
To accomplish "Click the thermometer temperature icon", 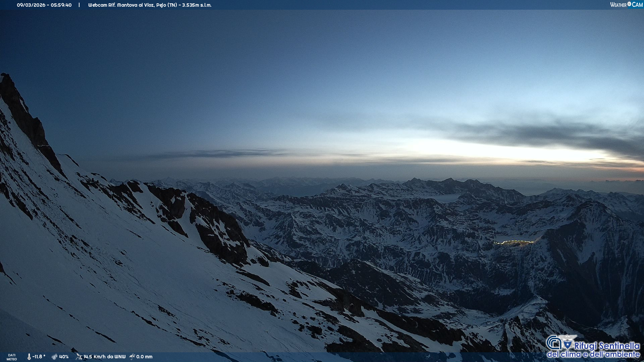I will pyautogui.click(x=29, y=357).
